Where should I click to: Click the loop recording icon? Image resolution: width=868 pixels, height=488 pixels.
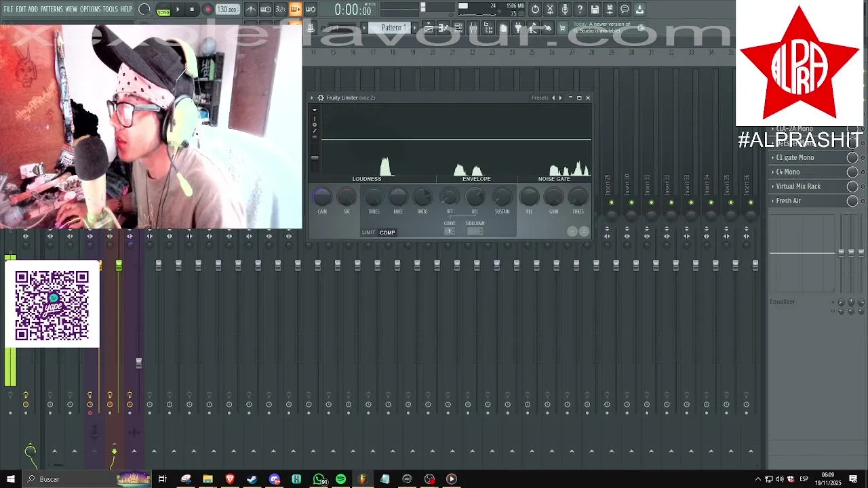point(310,9)
